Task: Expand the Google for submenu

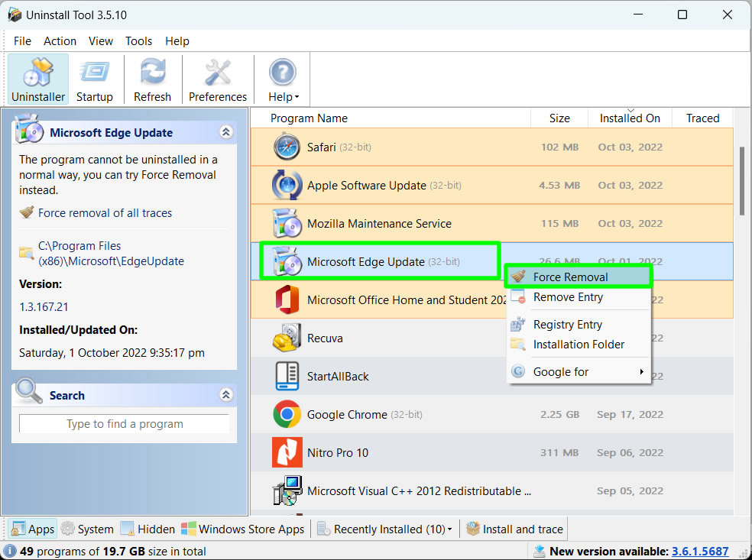Action: point(579,371)
